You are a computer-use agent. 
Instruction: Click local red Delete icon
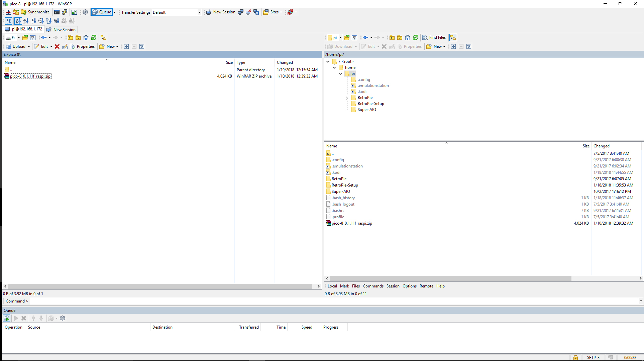pos(57,46)
